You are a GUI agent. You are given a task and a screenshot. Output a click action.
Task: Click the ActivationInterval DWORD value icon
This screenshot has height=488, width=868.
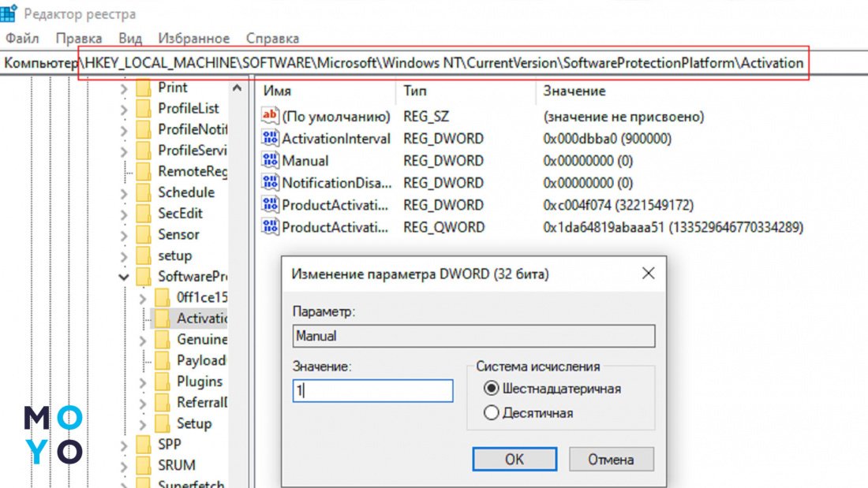(x=271, y=139)
